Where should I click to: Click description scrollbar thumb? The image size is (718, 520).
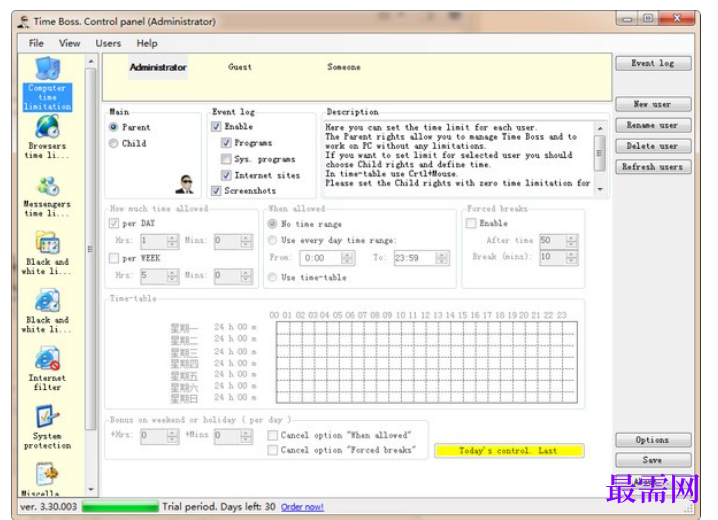coord(600,153)
